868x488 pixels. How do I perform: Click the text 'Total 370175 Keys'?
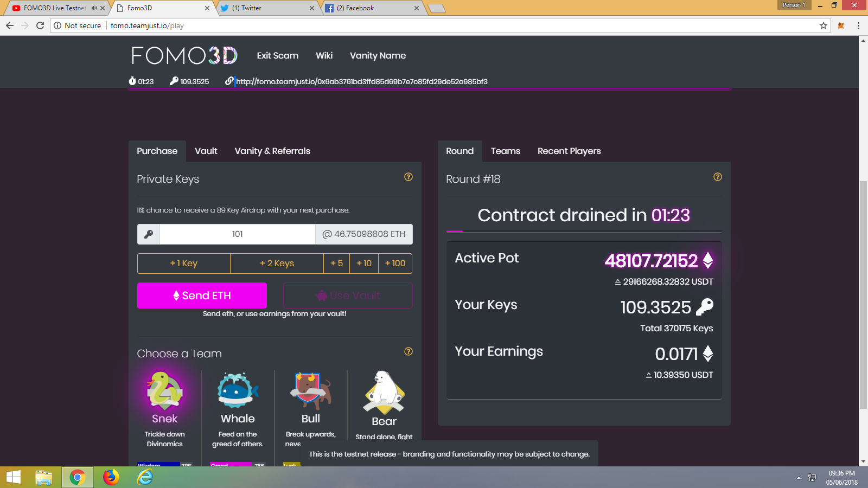(x=676, y=328)
